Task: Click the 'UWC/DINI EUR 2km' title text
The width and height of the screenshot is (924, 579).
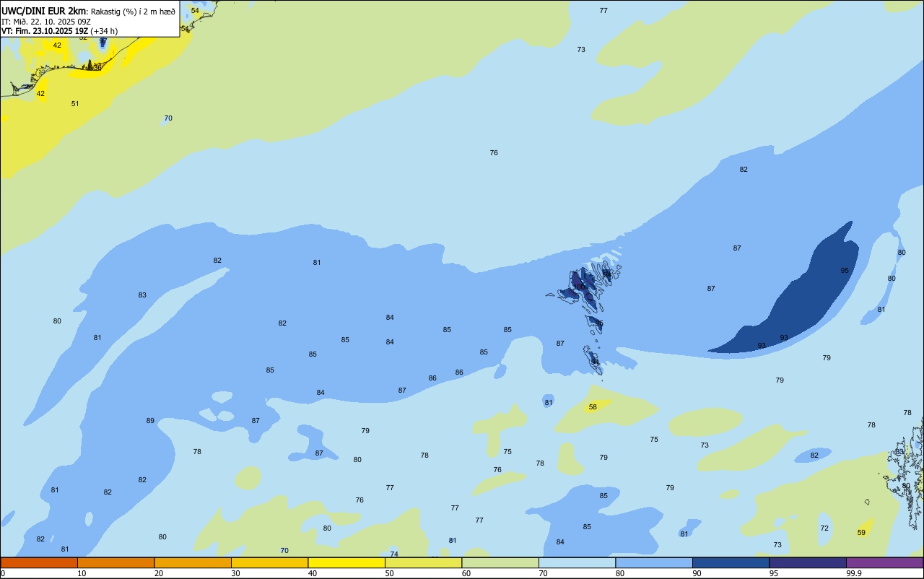Action: coord(43,11)
